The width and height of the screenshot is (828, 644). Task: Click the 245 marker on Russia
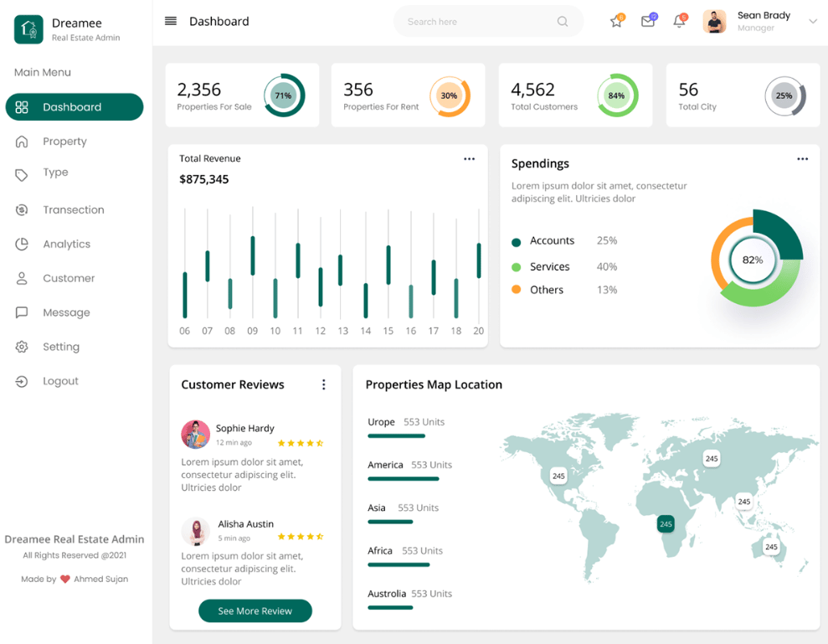712,459
